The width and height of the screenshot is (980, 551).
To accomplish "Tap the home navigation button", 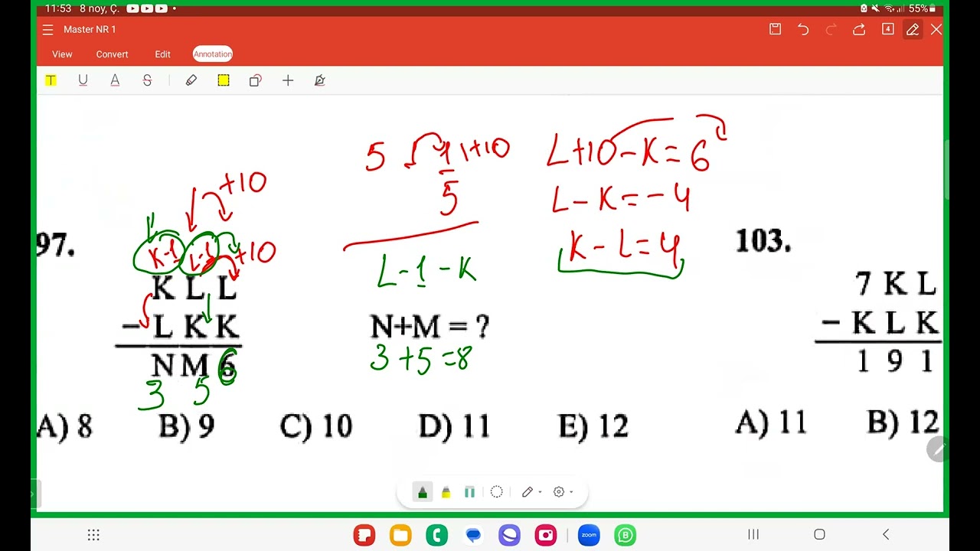I will (x=819, y=534).
